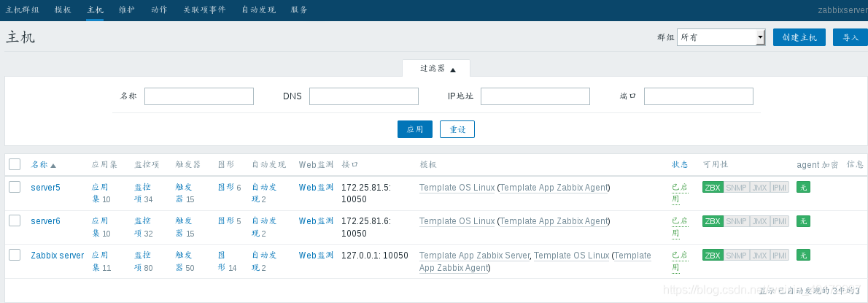Focus the 端口 filter input field

pyautogui.click(x=699, y=96)
